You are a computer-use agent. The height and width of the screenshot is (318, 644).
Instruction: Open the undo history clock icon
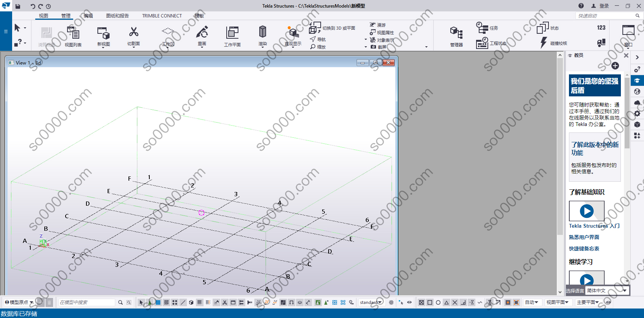pos(48,6)
